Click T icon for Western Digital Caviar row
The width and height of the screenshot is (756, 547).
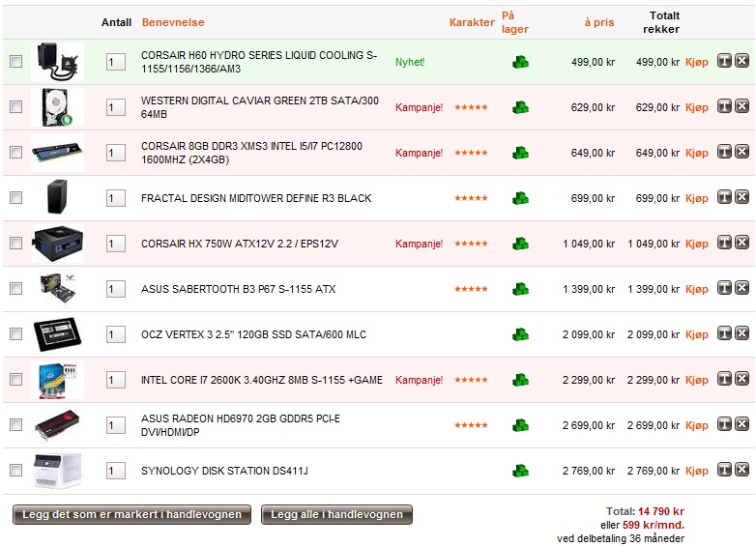click(724, 106)
